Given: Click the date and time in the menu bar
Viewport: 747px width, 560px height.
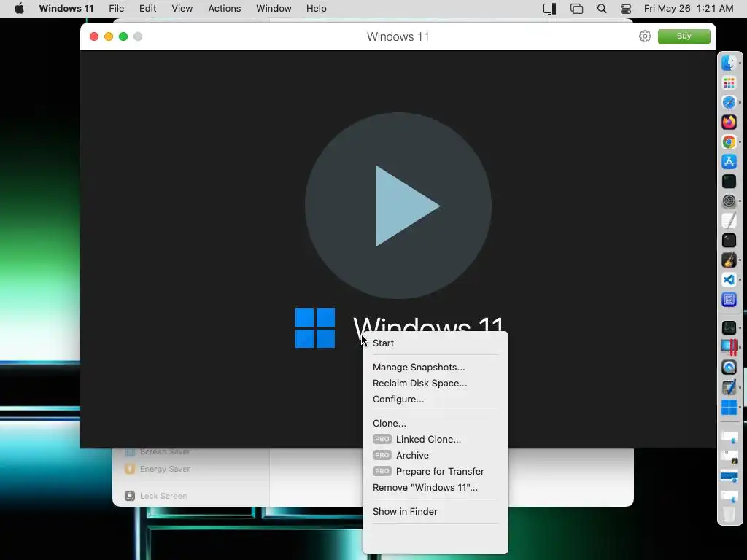Looking at the screenshot, I should pyautogui.click(x=689, y=9).
